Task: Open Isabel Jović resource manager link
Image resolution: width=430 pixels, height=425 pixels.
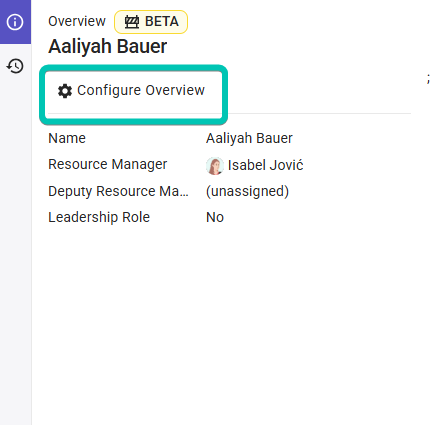Action: 266,165
